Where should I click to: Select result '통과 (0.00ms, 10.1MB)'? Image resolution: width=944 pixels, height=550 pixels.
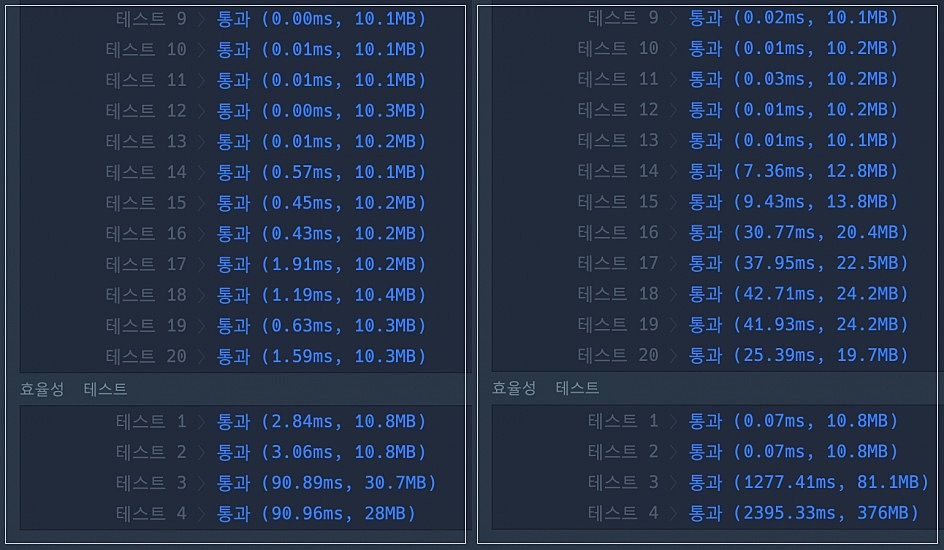[x=321, y=19]
